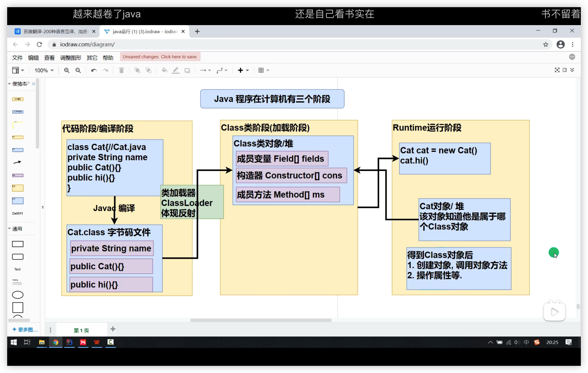
Task: Toggle the shadow icon in toolbar
Action: tap(187, 70)
